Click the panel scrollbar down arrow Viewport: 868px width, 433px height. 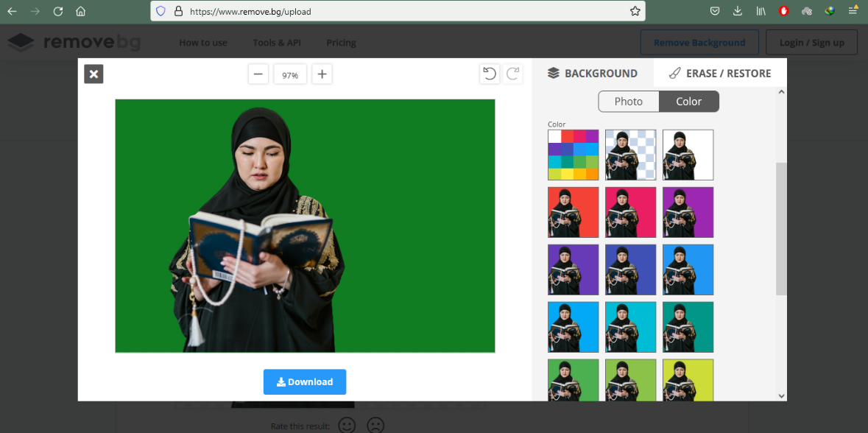[x=781, y=396]
